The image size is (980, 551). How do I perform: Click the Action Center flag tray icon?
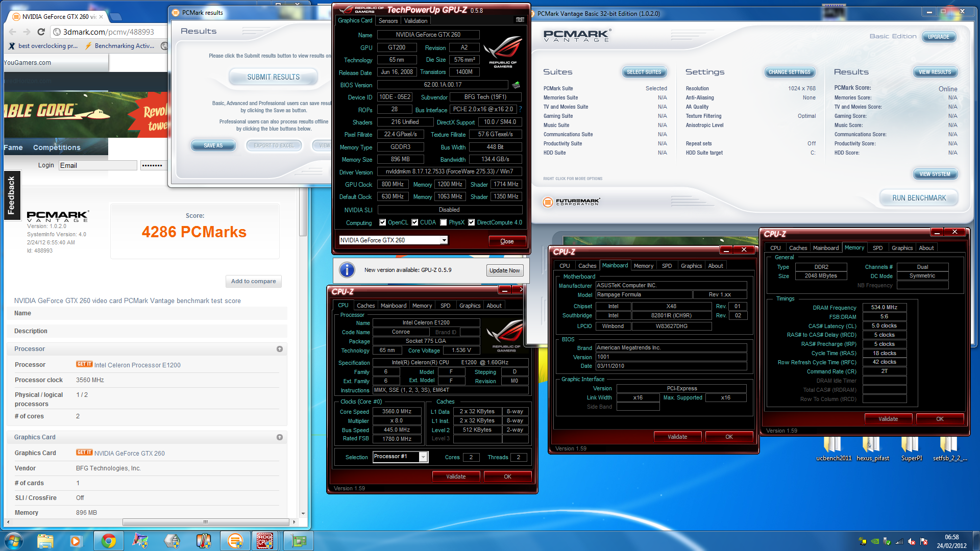(924, 541)
